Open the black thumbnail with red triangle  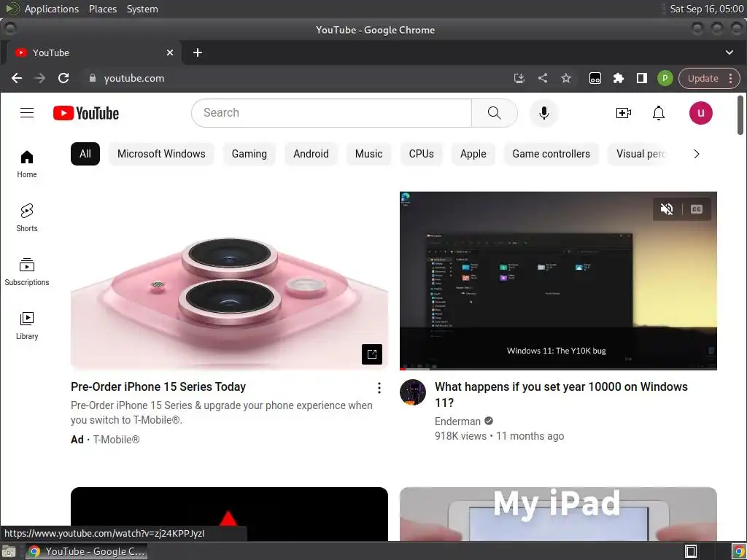(x=229, y=507)
